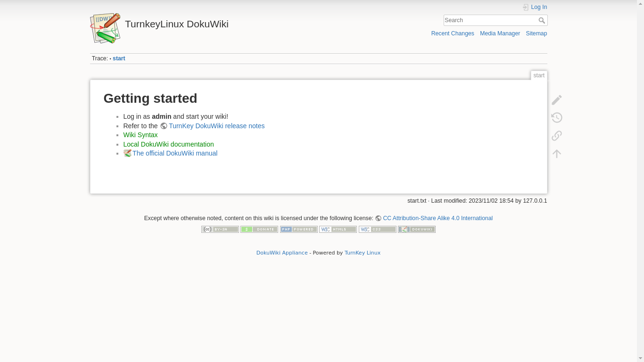
Task: Open the PHP Powered badge
Action: (298, 230)
